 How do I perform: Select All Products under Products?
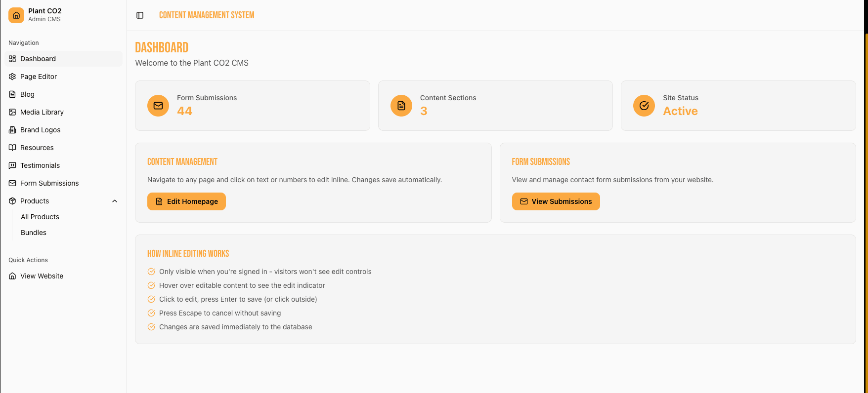pos(40,217)
